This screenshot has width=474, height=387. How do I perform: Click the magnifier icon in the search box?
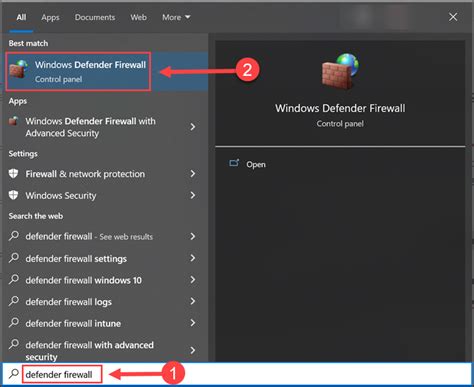(x=14, y=374)
